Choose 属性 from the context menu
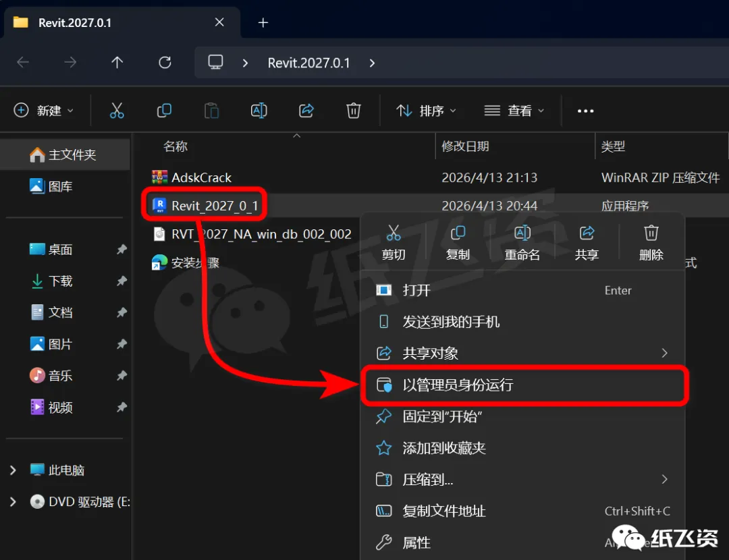Viewport: 729px width, 560px height. pos(522,542)
